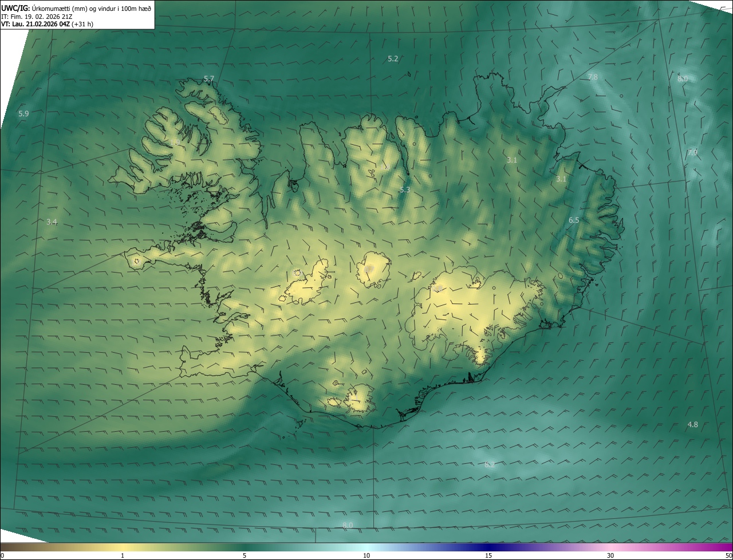
Task: Click the colorbar tick label 1
Action: coord(123,555)
